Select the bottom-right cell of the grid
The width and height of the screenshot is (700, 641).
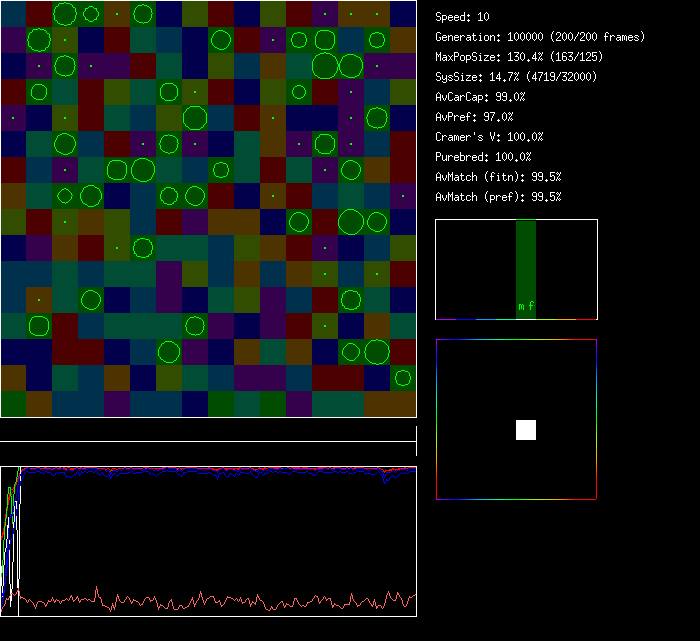pyautogui.click(x=403, y=404)
